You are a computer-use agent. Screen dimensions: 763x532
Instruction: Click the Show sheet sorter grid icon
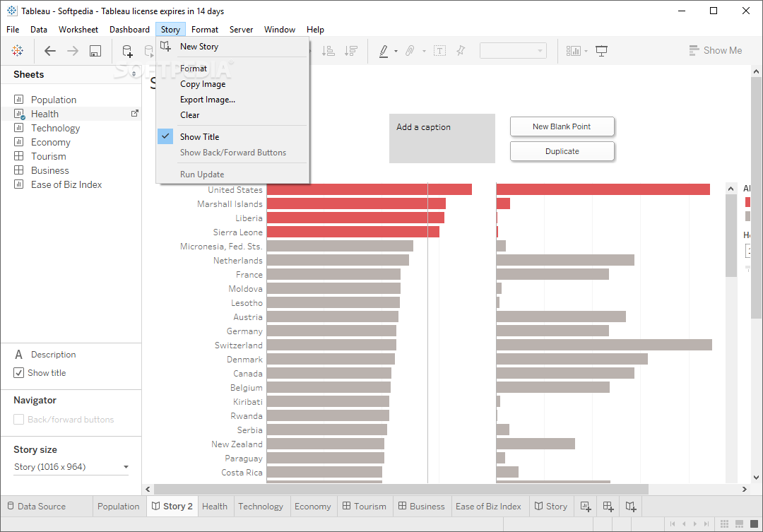(725, 524)
